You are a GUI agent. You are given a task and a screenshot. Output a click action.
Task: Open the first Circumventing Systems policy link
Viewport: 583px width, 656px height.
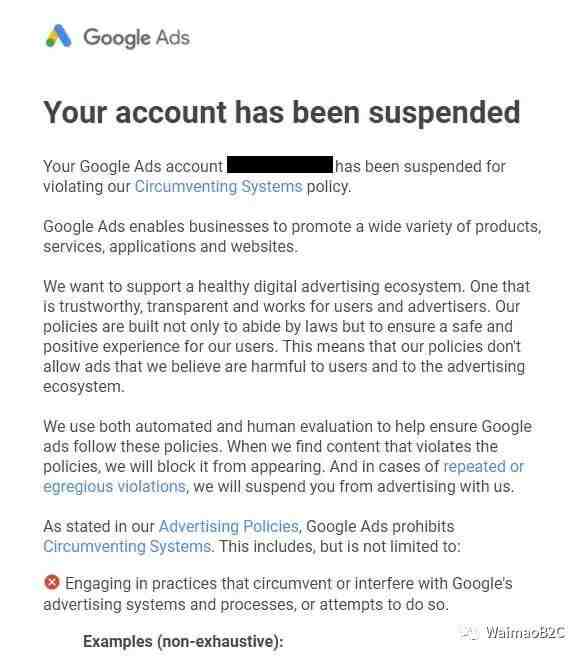[x=218, y=187]
